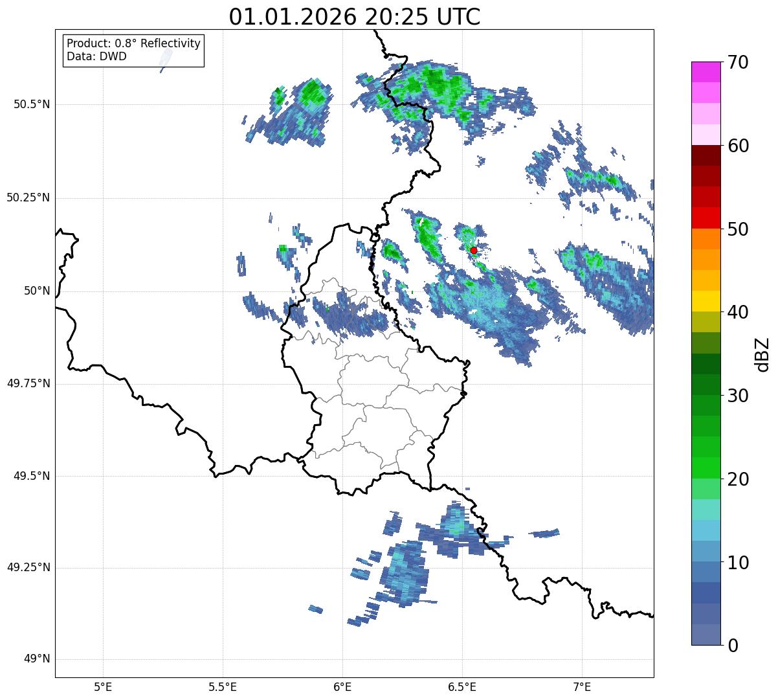Click the title 01.01.2026 20:25 UTC

[355, 17]
